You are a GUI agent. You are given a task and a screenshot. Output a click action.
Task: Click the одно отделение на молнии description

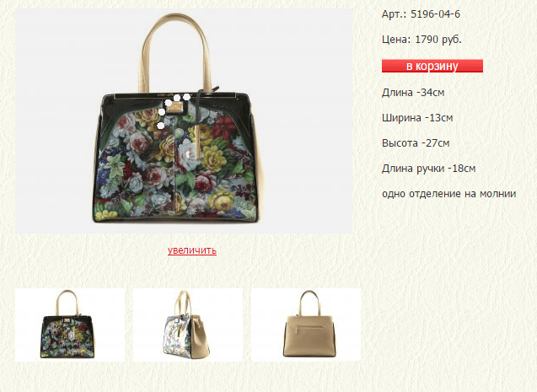tap(448, 194)
